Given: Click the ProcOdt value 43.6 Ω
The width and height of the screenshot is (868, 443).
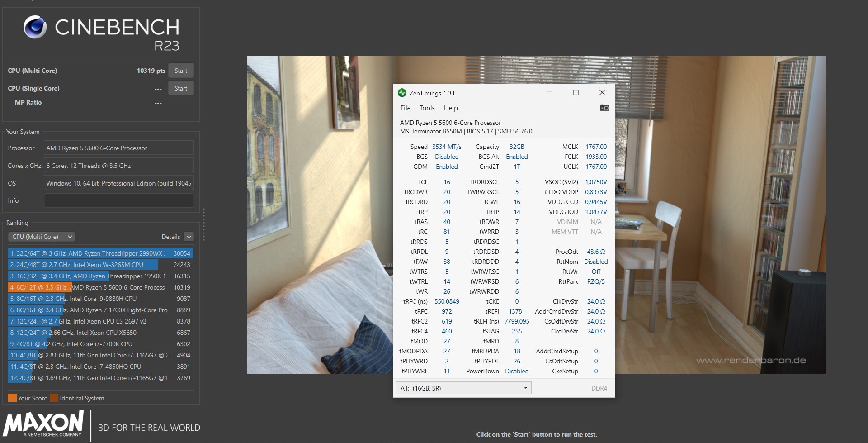Looking at the screenshot, I should coord(596,252).
